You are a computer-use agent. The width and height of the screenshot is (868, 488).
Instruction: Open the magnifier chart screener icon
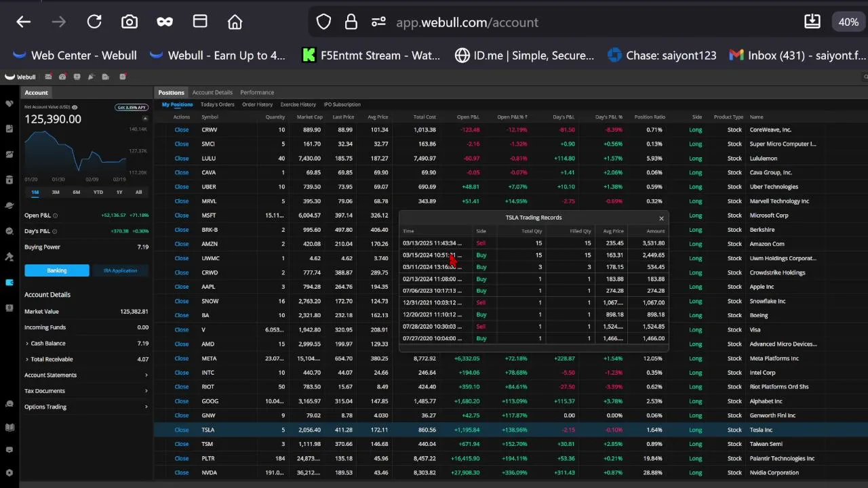(x=9, y=231)
